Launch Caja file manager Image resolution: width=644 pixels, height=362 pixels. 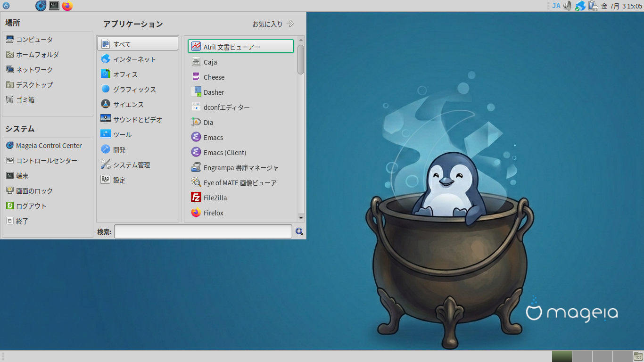(240, 62)
